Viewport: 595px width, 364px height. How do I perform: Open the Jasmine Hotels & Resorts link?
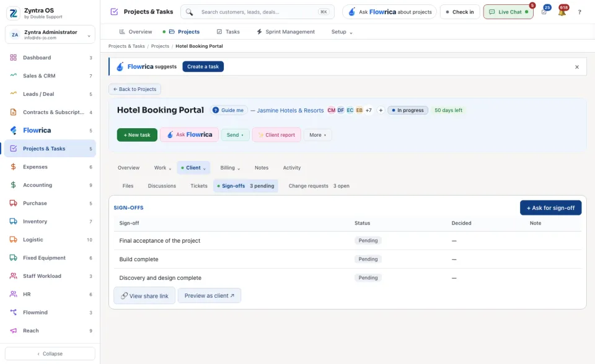pyautogui.click(x=290, y=110)
